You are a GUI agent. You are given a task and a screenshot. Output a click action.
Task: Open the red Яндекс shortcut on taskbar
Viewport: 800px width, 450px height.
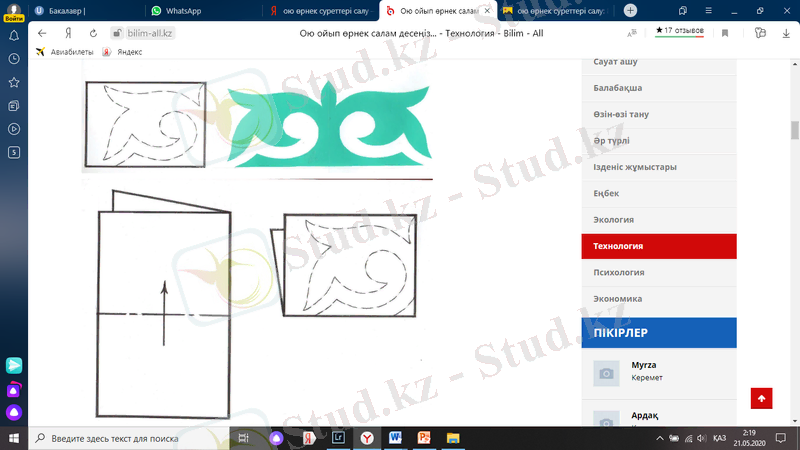[x=308, y=438]
